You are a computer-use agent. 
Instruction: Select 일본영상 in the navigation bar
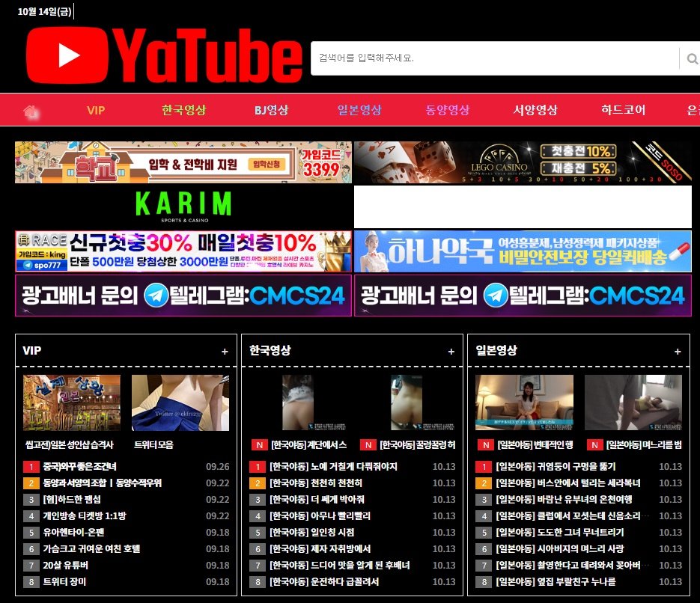359,110
